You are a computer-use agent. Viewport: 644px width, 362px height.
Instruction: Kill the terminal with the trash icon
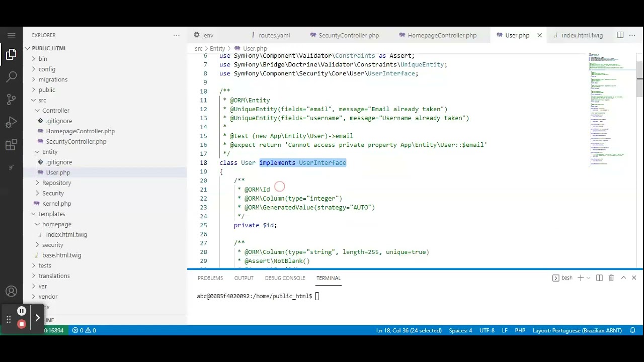pyautogui.click(x=611, y=278)
